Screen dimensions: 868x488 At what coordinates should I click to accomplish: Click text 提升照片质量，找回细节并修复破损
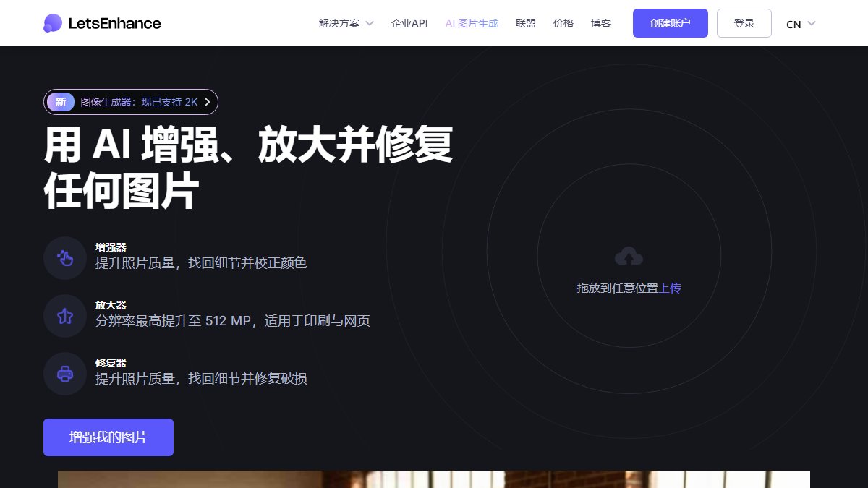[x=201, y=378]
